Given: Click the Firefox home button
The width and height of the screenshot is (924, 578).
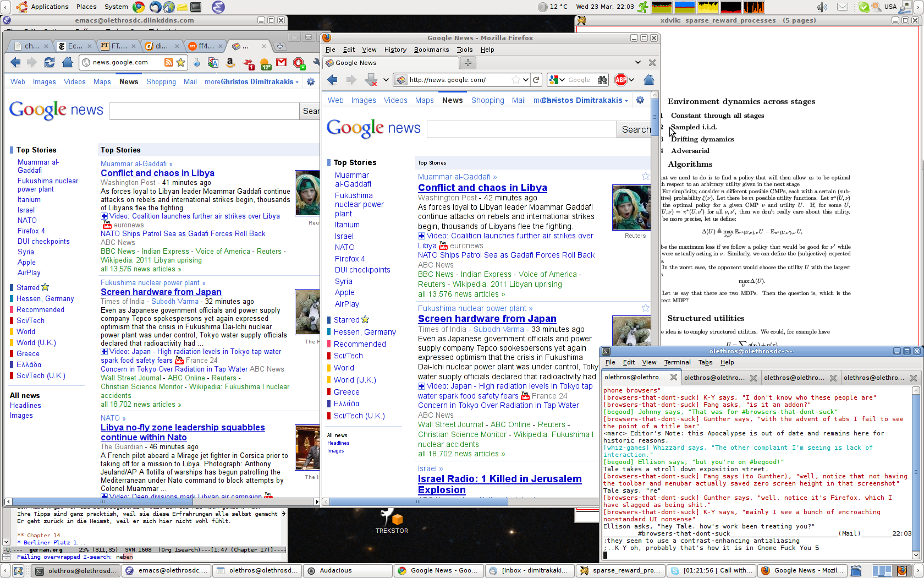Looking at the screenshot, I should pyautogui.click(x=649, y=80).
